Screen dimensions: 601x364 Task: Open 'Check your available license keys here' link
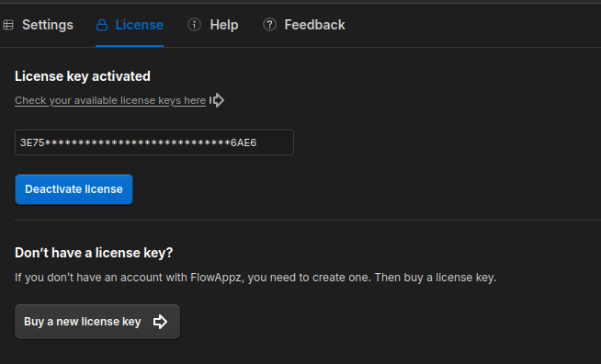110,100
